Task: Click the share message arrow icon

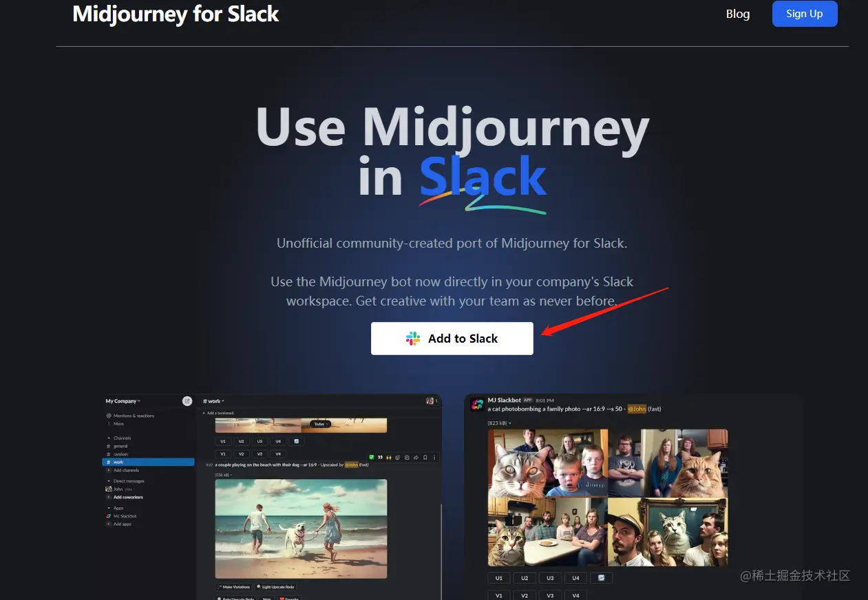Action: click(416, 457)
